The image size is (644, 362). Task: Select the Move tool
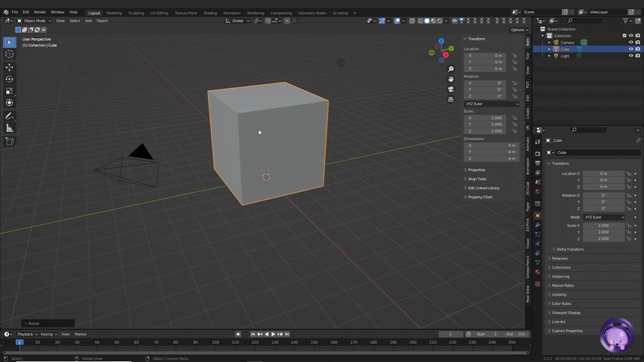[10, 67]
